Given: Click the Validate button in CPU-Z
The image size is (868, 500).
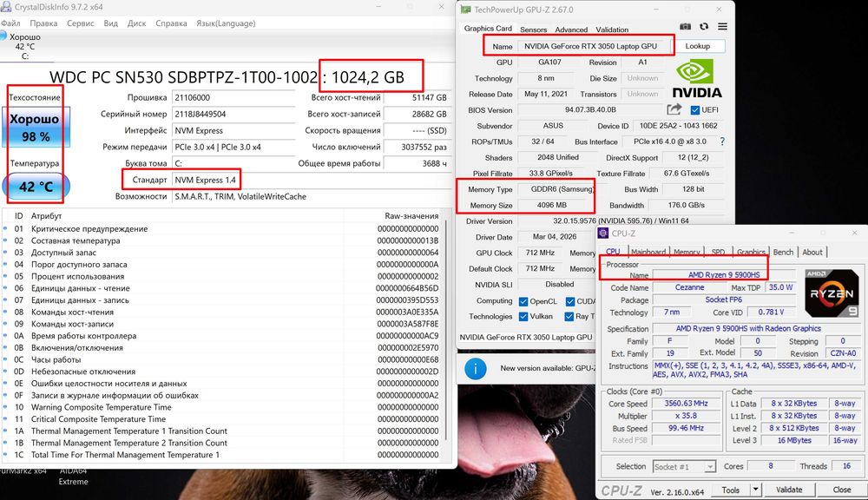Looking at the screenshot, I should click(789, 490).
